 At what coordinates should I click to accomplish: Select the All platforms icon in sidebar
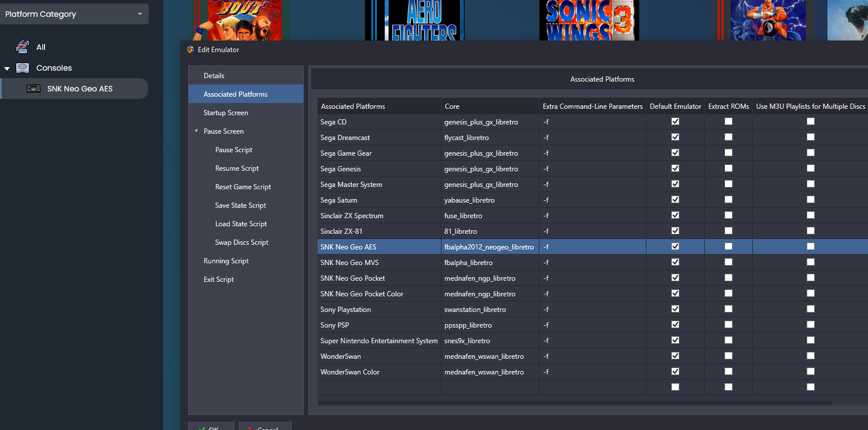click(x=23, y=47)
